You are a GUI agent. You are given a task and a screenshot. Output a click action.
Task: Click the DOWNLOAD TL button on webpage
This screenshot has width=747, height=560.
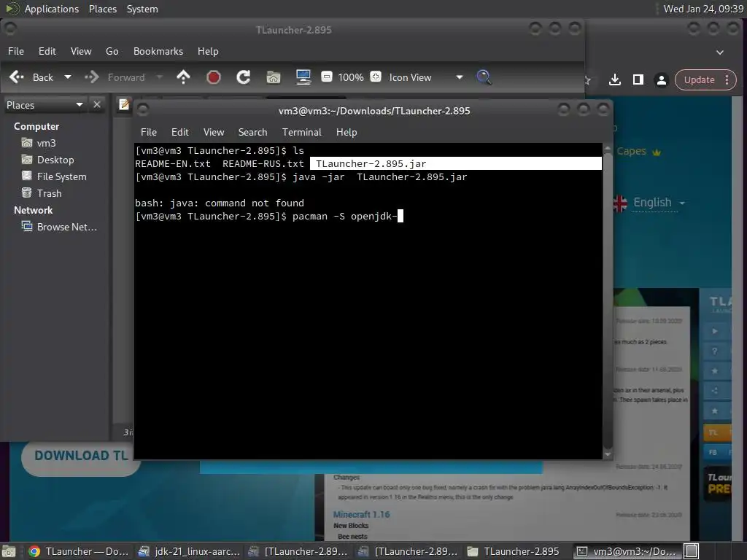tap(81, 456)
